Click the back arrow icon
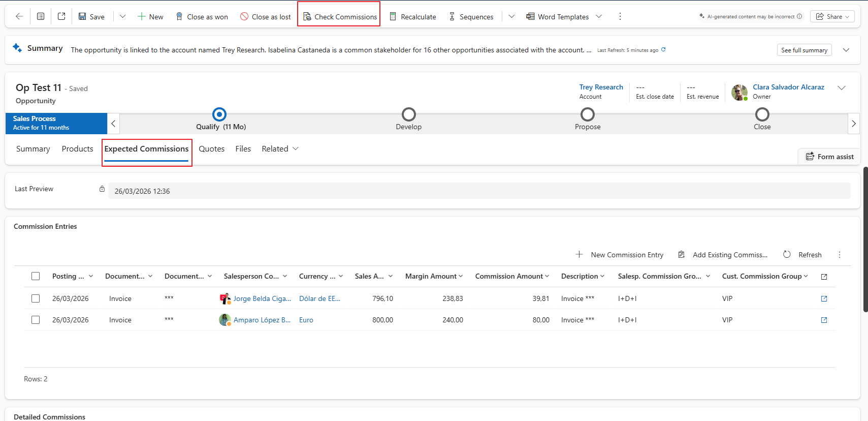Screen dimensions: 868x421 [19, 16]
